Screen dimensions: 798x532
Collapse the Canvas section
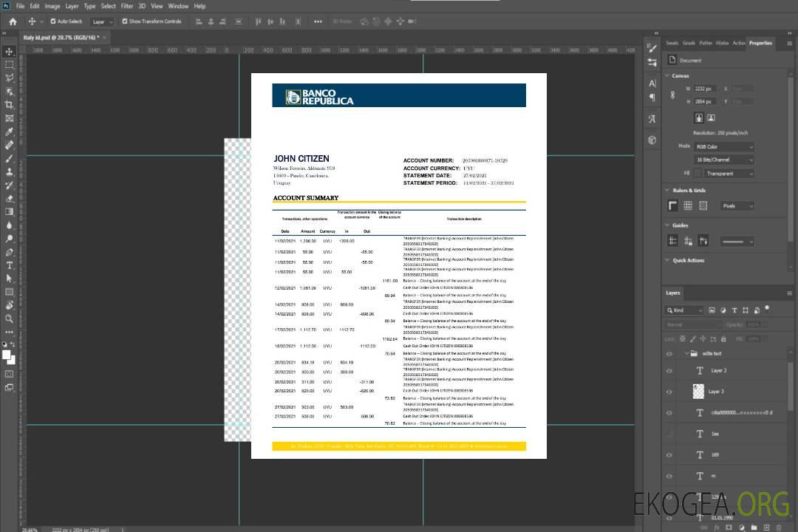coord(667,75)
